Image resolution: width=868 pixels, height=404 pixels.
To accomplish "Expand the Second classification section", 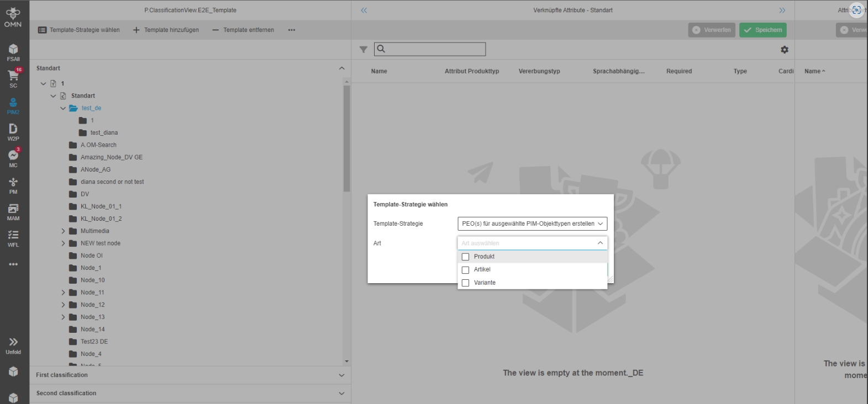I will point(341,394).
